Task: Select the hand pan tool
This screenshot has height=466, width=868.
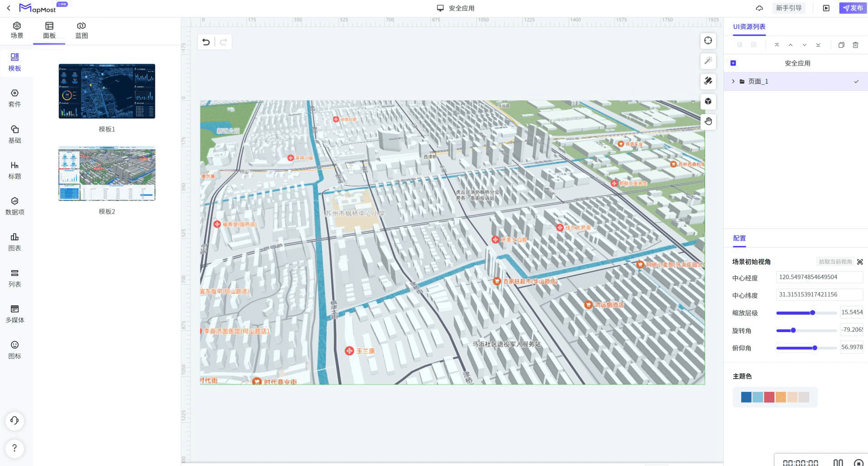Action: coord(708,121)
